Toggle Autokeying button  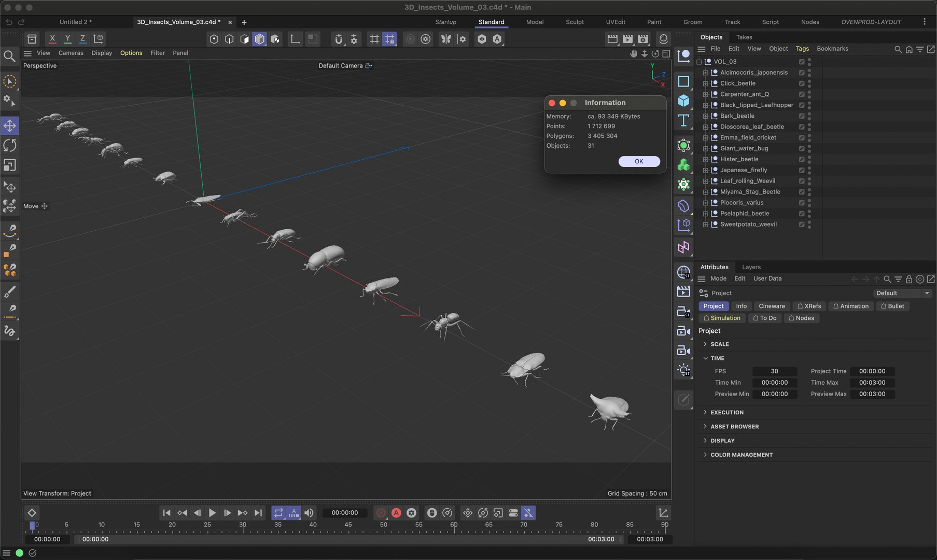click(x=396, y=513)
